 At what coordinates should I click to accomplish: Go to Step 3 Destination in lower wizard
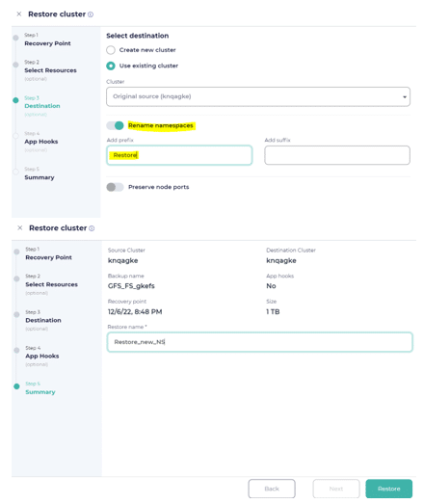coord(43,320)
